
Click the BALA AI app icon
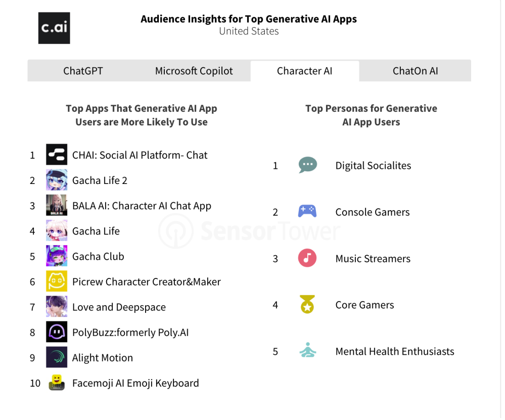point(57,205)
